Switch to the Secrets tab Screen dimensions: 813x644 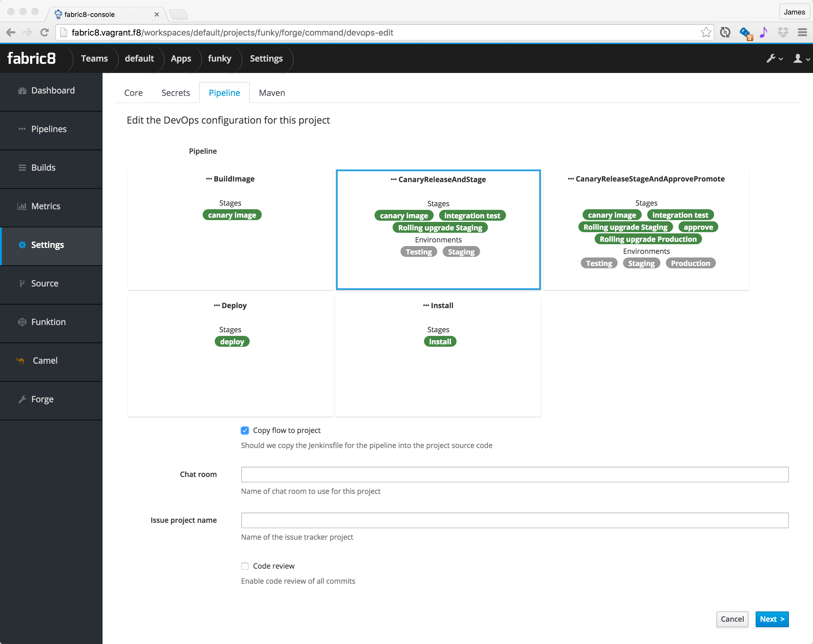point(175,93)
